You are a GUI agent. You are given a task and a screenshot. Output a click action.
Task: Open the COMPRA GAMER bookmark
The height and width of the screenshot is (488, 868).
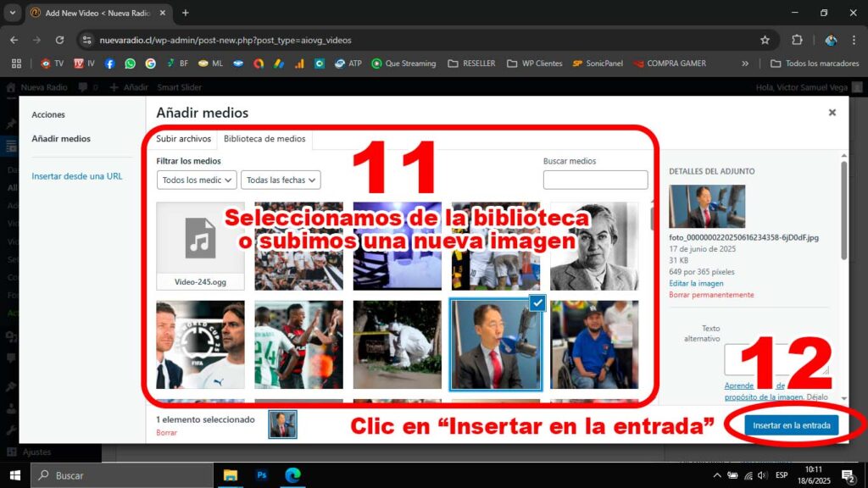click(x=670, y=64)
